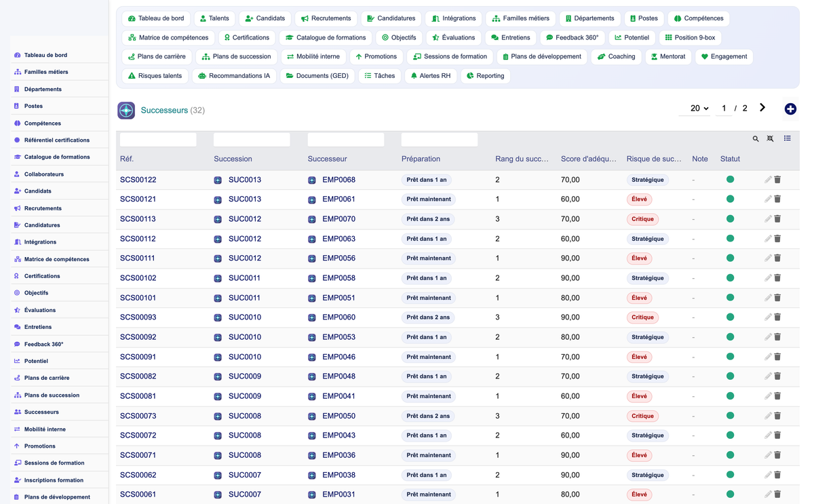Click the plus icon beside EMP0043
Viewport: 814px width, 504px height.
[x=312, y=435]
